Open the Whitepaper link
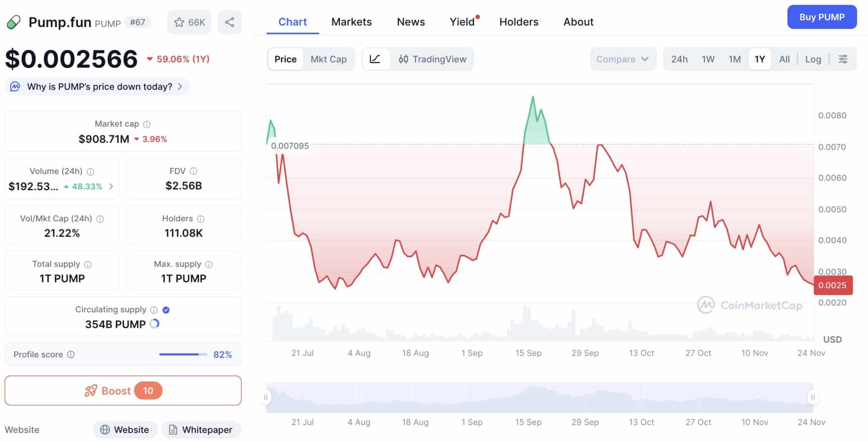Viewport: 868px width, 442px height. (201, 430)
